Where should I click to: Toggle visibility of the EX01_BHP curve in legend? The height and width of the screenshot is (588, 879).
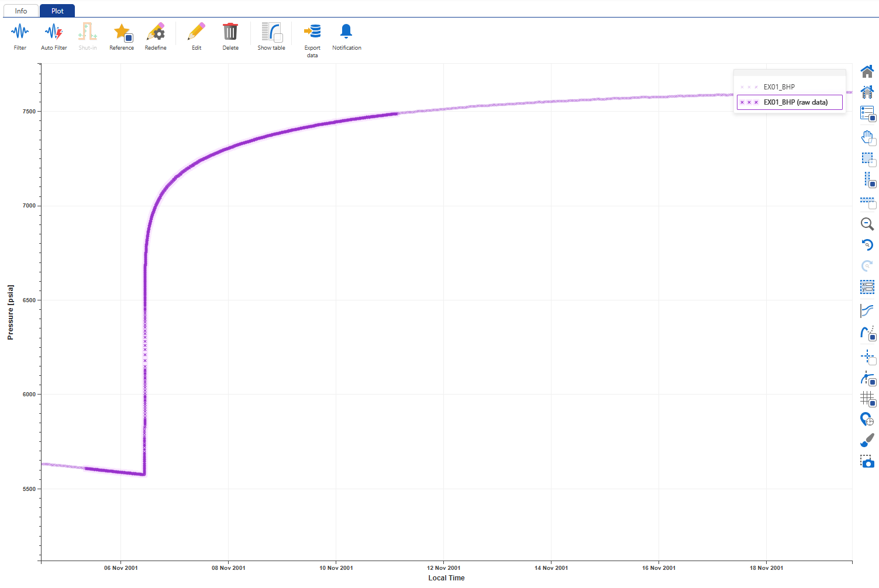point(780,87)
